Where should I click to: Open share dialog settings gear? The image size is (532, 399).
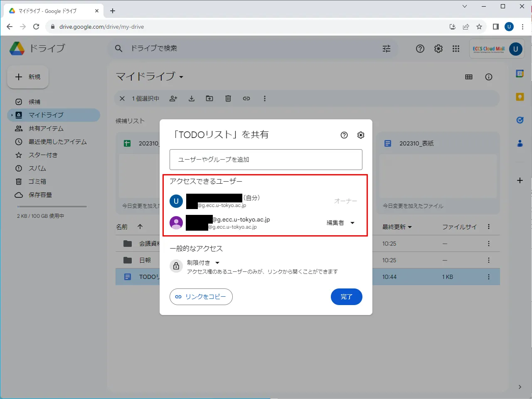pos(361,135)
